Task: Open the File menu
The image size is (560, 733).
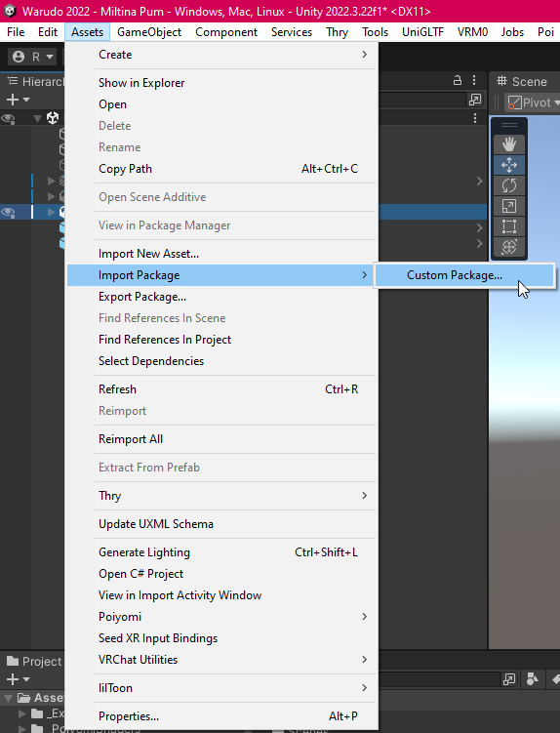Action: [16, 32]
